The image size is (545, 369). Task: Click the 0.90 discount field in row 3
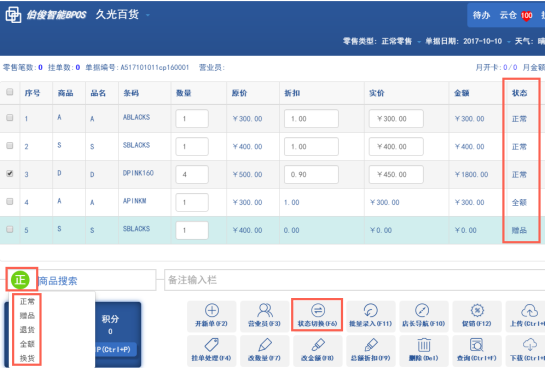coord(311,174)
